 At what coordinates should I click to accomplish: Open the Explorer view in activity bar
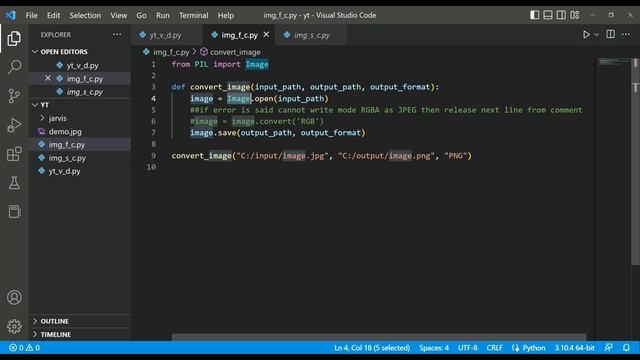[x=14, y=38]
